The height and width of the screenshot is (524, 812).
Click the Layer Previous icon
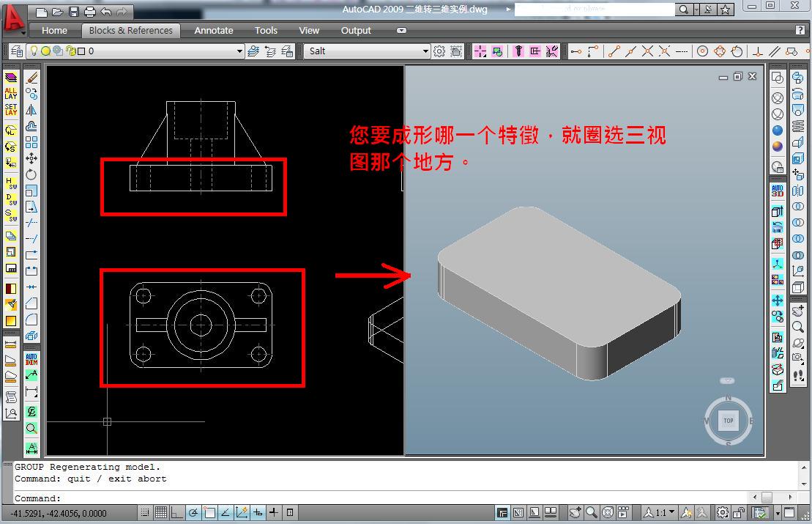coord(270,51)
